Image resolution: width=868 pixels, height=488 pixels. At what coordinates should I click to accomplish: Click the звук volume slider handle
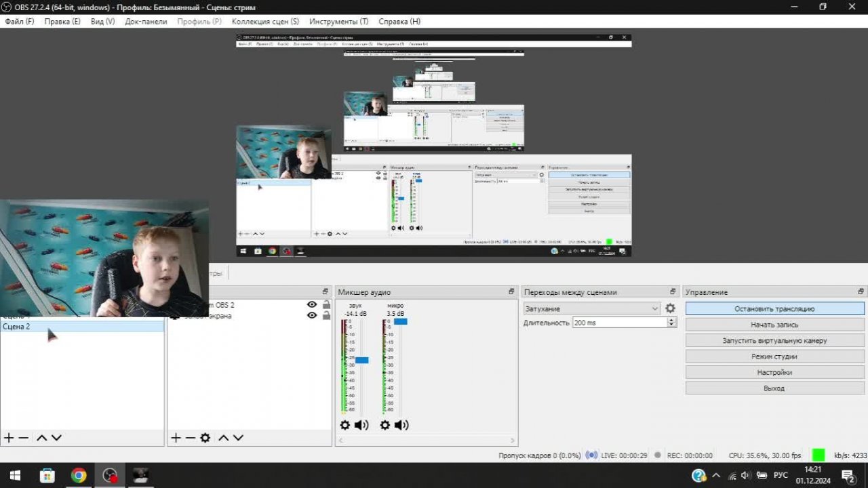tap(361, 361)
